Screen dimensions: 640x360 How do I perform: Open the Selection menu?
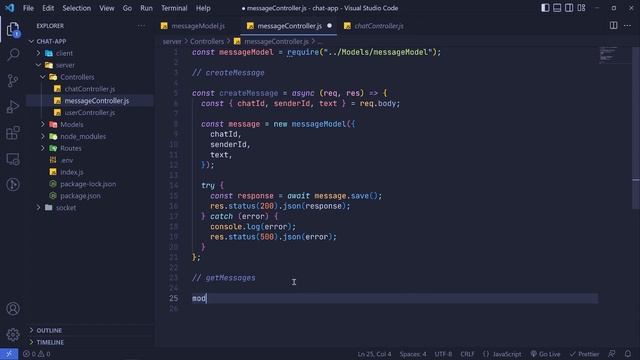point(76,8)
